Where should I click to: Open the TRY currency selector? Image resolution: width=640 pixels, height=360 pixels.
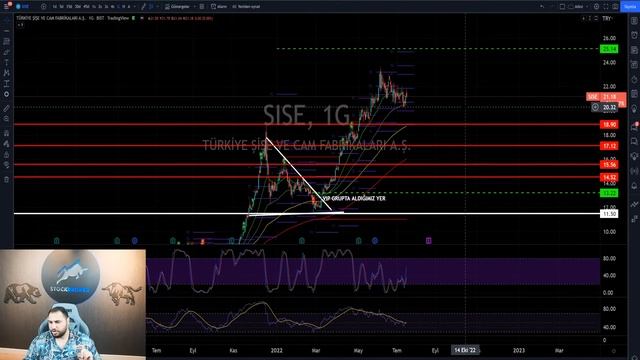pos(607,18)
